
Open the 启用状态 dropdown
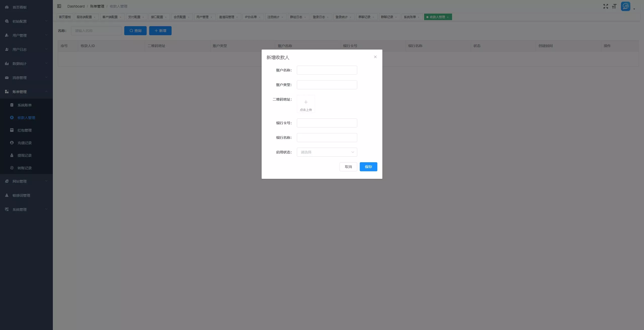327,152
